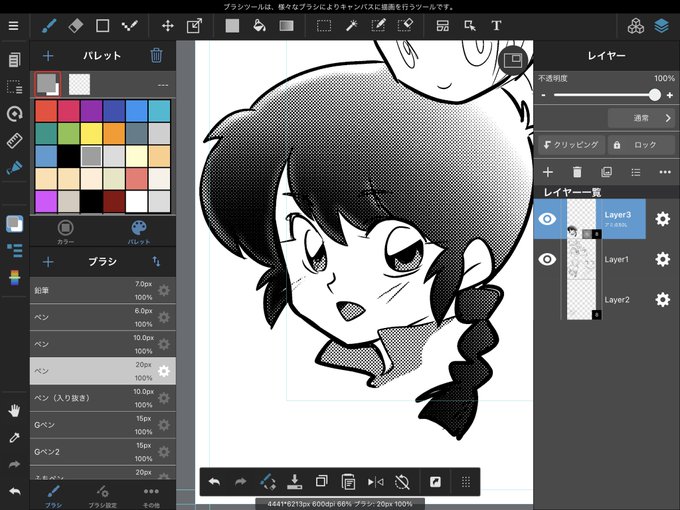Switch to the その他 tab
The width and height of the screenshot is (680, 510).
click(151, 496)
